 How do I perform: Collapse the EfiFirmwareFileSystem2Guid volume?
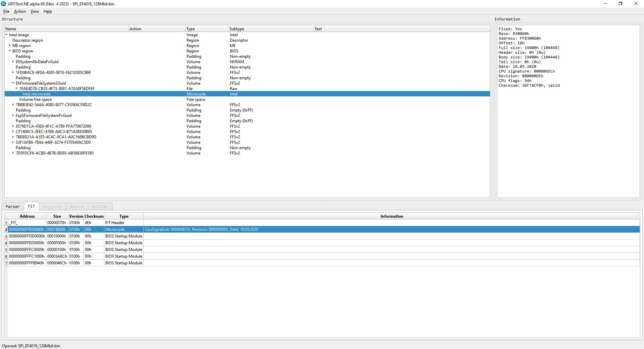[x=13, y=83]
